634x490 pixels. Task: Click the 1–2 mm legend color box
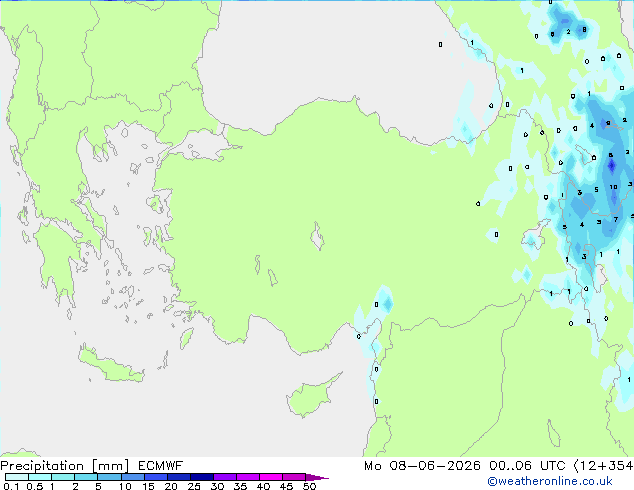click(63, 477)
